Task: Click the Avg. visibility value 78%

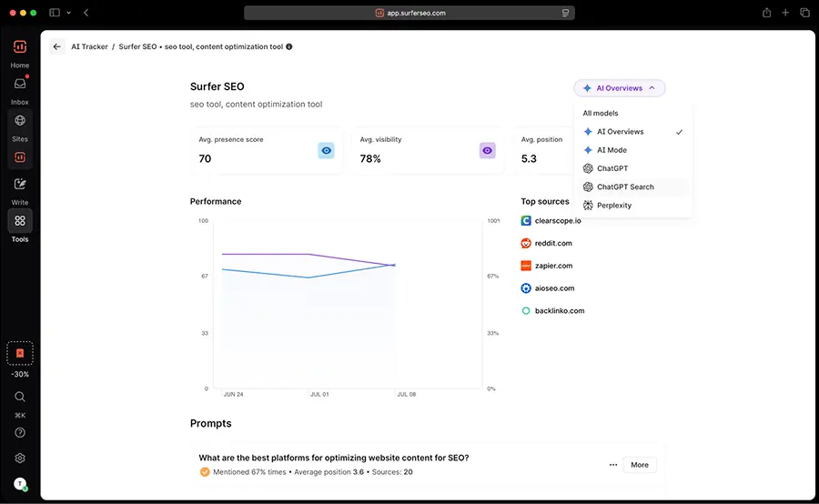Action: 370,159
